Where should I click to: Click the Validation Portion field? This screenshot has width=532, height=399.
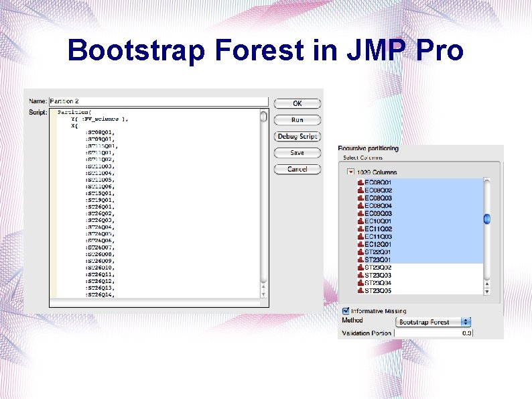tap(434, 333)
